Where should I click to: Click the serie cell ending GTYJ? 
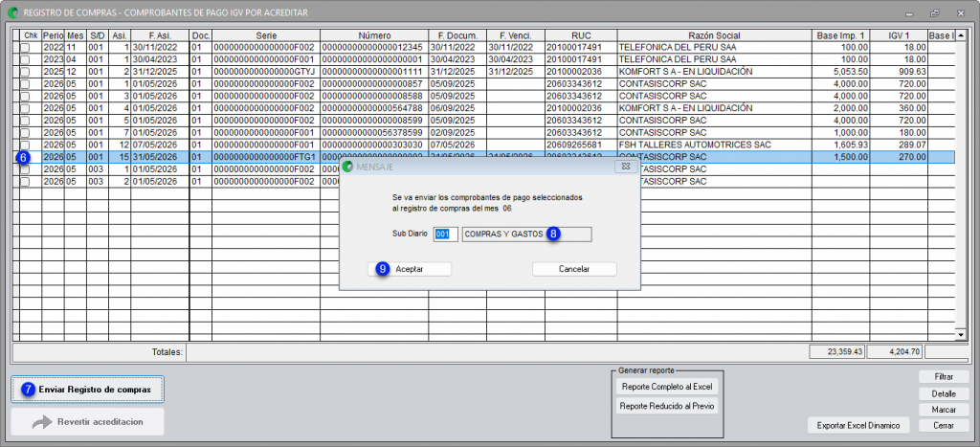point(266,72)
